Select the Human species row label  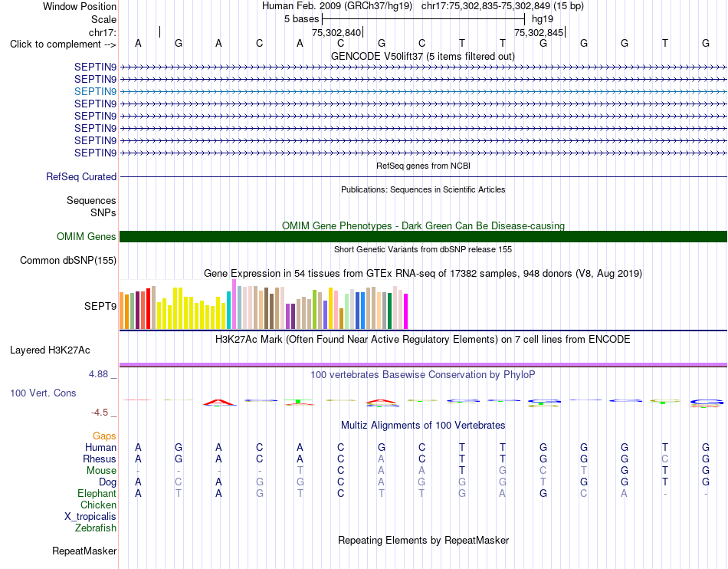tap(100, 447)
